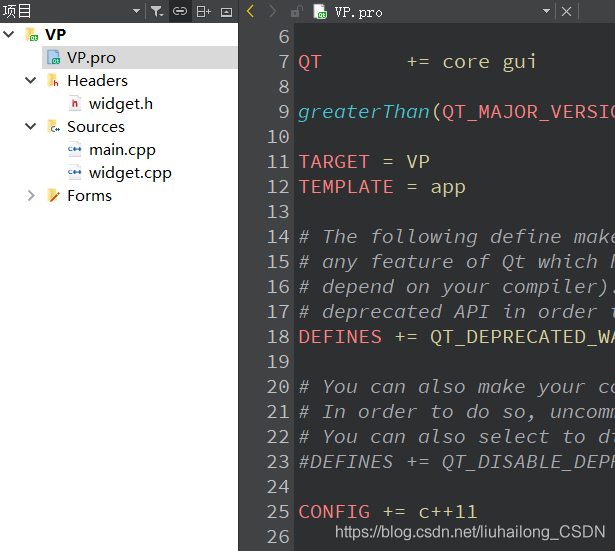Click the VP project Qt folder icon

click(32, 35)
